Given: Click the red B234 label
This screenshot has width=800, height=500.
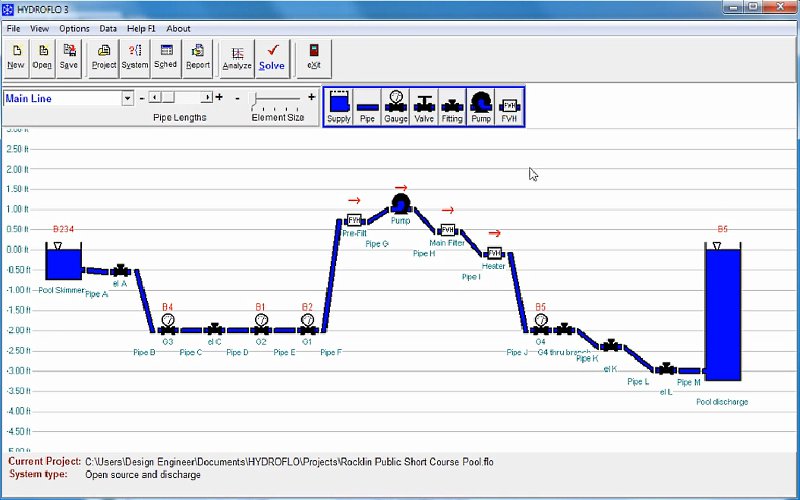Looking at the screenshot, I should [64, 229].
